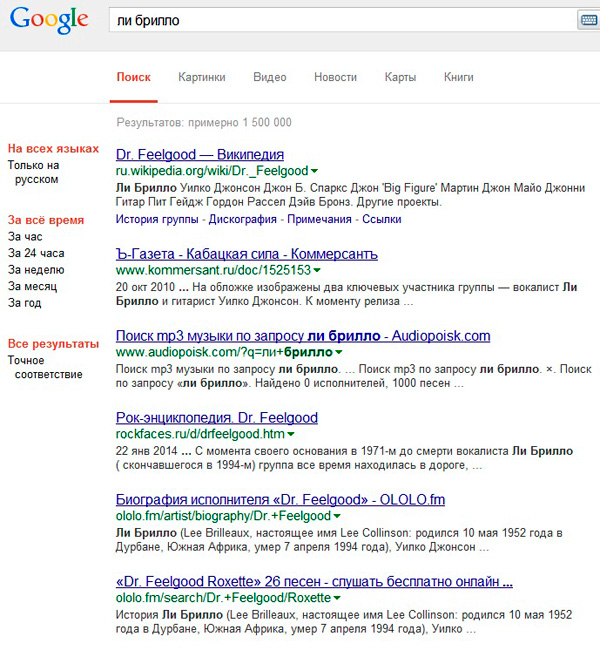Switch to the Видео tab
The image size is (600, 650).
click(x=269, y=77)
